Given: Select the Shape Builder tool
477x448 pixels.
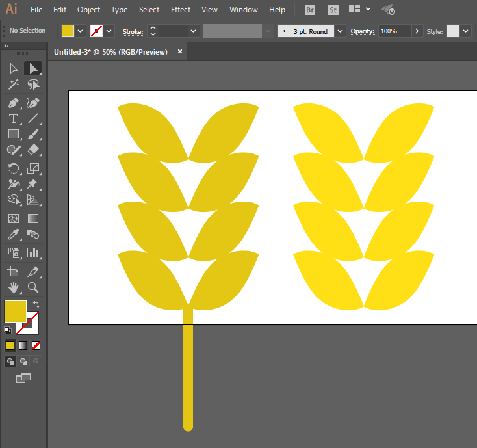Looking at the screenshot, I should [14, 200].
